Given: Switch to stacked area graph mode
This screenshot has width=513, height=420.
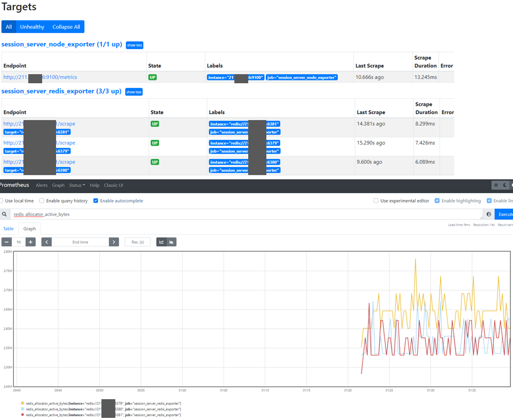Looking at the screenshot, I should pyautogui.click(x=171, y=242).
